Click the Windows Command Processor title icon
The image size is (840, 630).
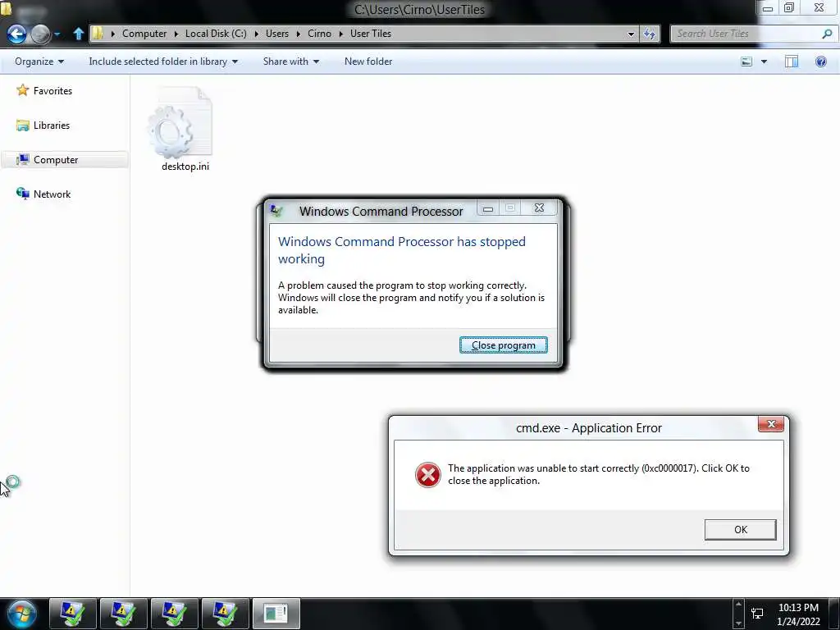tap(276, 211)
